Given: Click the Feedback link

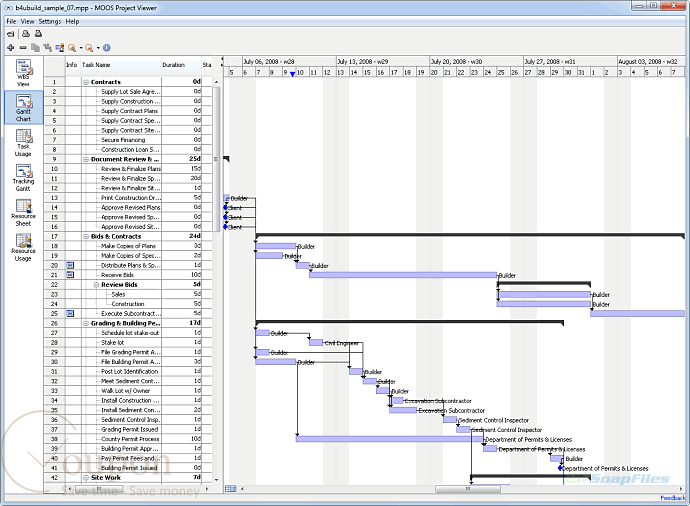Looking at the screenshot, I should click(673, 498).
